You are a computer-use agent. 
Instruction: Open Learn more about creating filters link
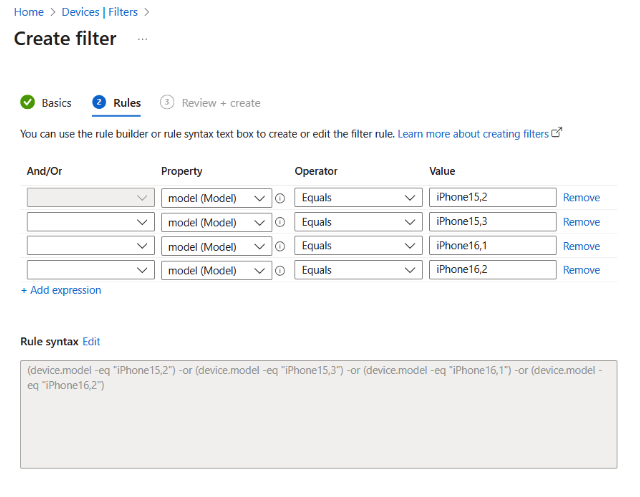[x=472, y=134]
